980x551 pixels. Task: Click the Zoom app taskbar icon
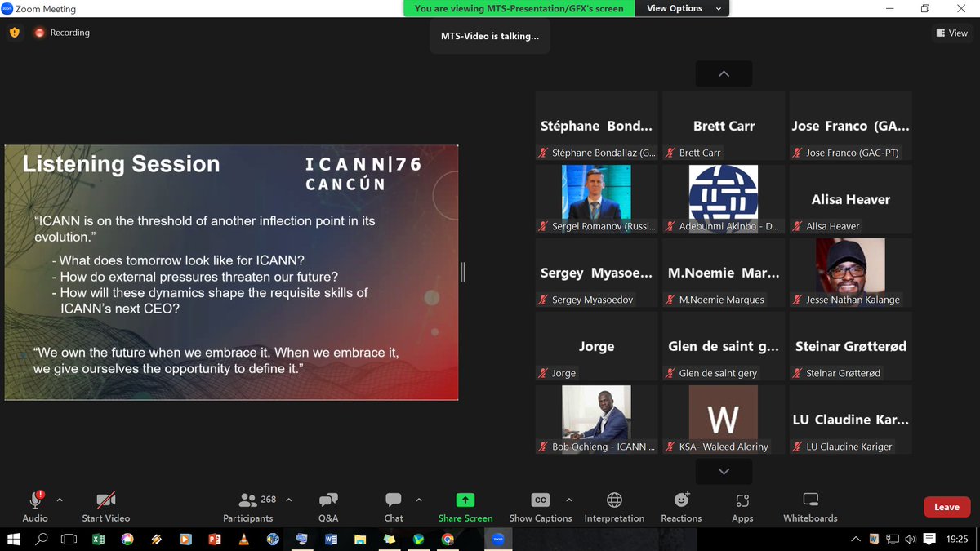[497, 539]
